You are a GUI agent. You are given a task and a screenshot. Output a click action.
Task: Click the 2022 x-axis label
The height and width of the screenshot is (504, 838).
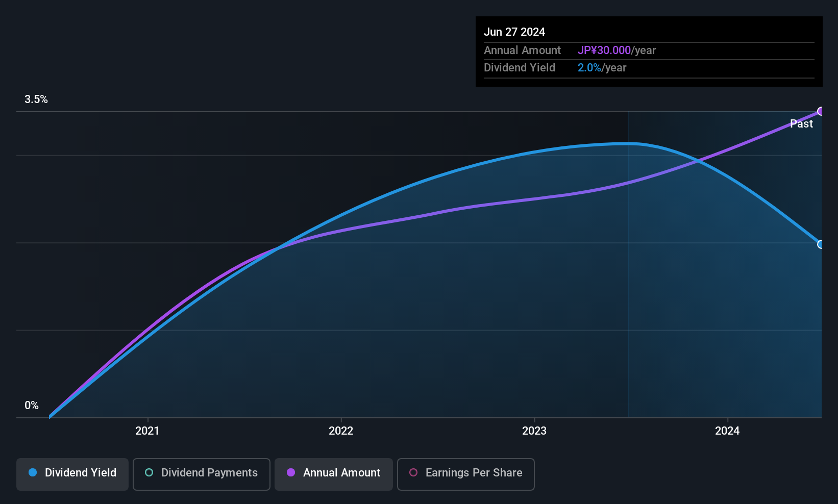(x=341, y=431)
